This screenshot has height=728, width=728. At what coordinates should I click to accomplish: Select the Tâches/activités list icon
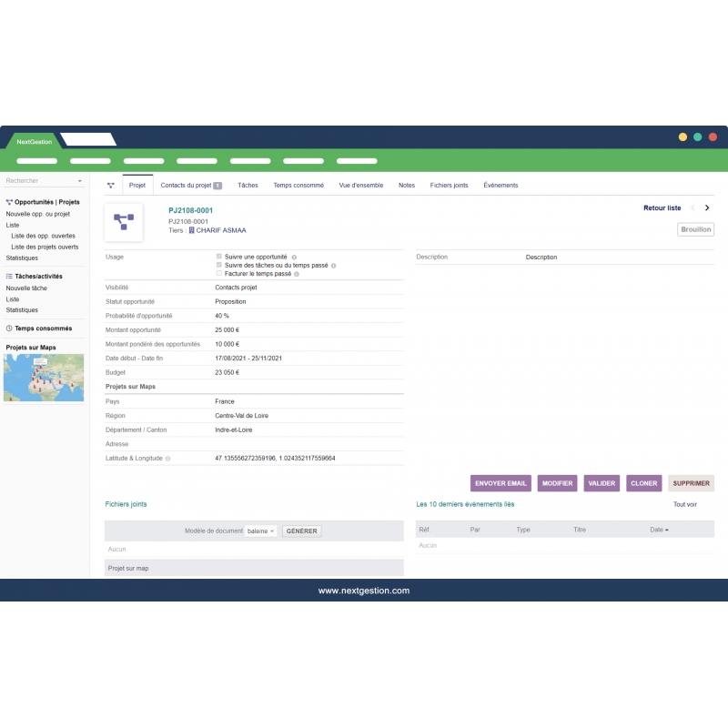click(9, 276)
